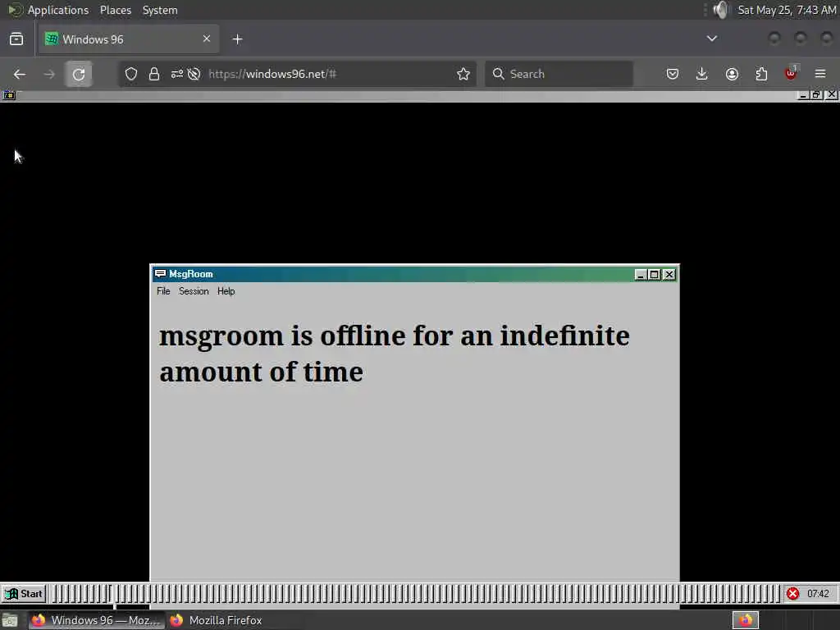Open the File menu in MsgRoom

click(x=163, y=291)
